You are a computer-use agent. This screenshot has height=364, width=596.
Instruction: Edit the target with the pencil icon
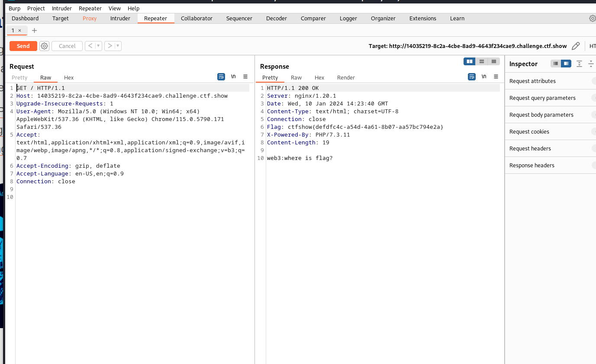coord(576,46)
